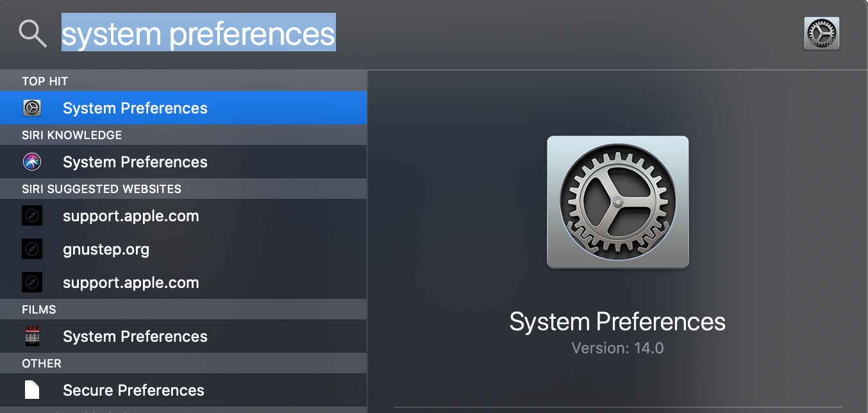Click the Siri icon under Siri Knowledge

pyautogui.click(x=32, y=162)
